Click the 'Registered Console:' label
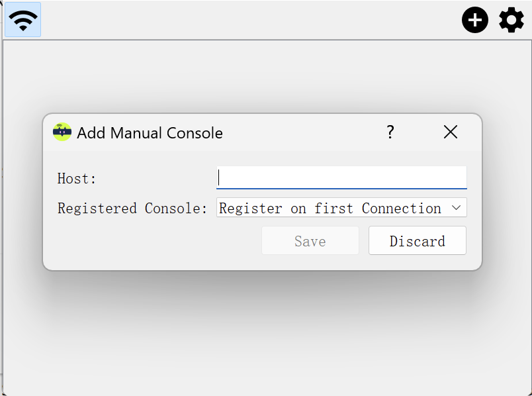The image size is (532, 396). tap(132, 208)
